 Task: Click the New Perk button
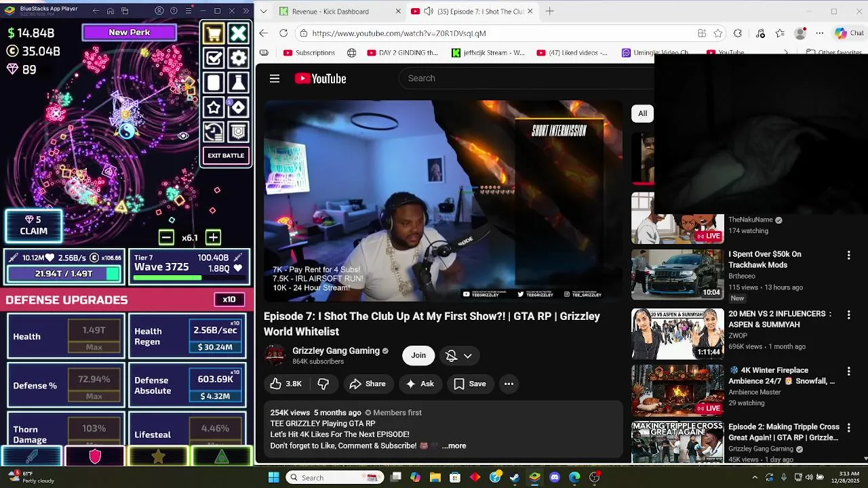[130, 33]
